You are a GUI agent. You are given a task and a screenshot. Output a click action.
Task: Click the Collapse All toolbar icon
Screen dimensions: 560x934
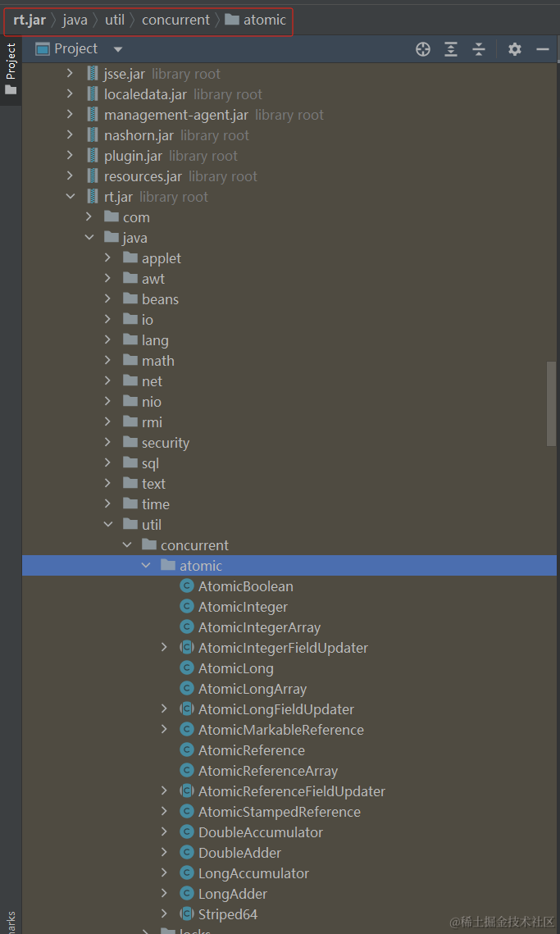479,49
